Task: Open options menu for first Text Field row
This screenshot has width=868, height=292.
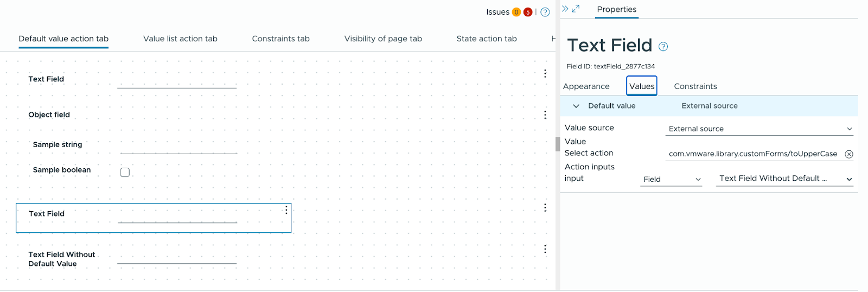Action: point(545,74)
